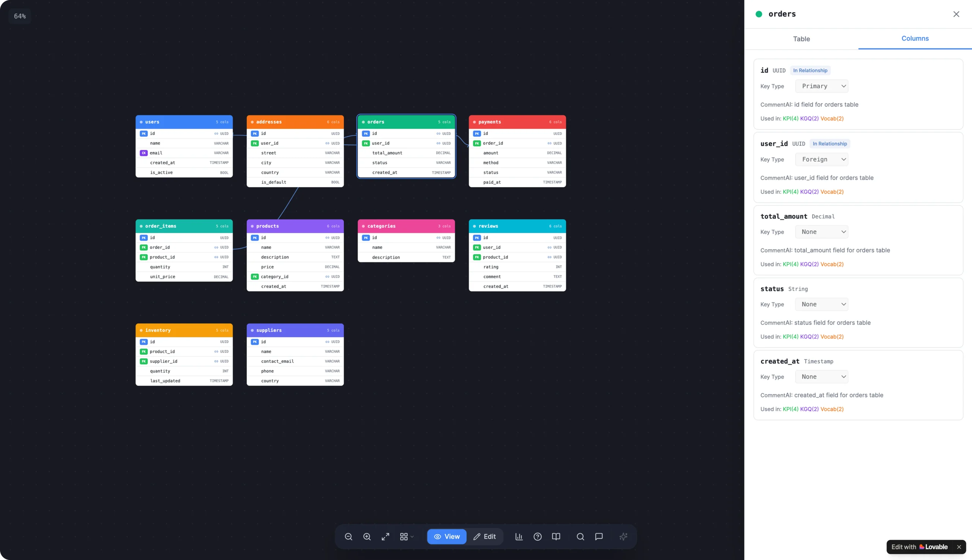Switch to the Table tab
Viewport: 972px width, 560px height.
point(801,39)
